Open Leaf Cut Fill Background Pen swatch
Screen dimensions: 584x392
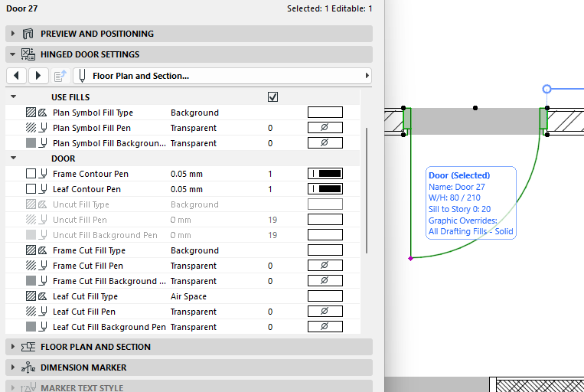tap(325, 326)
